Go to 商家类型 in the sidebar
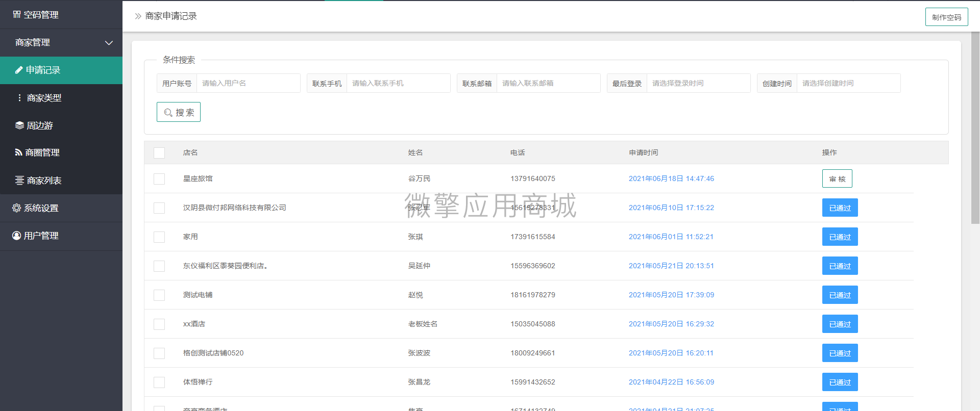The width and height of the screenshot is (980, 411). 61,97
